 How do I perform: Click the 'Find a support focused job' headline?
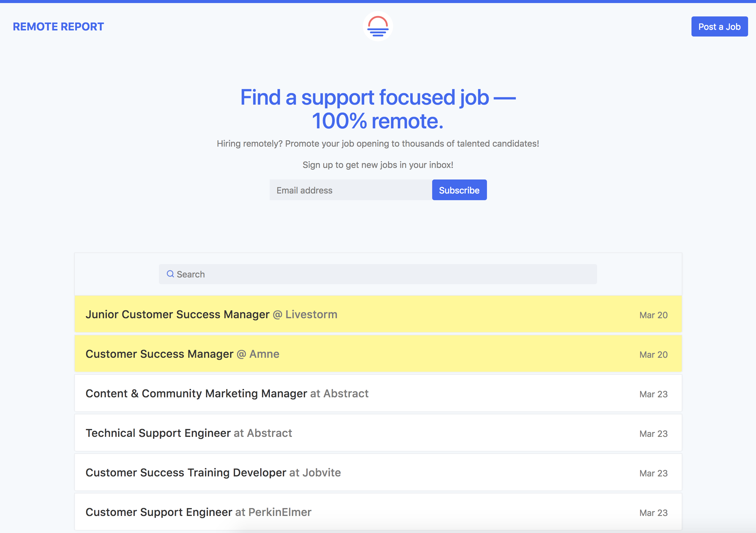[x=378, y=109]
